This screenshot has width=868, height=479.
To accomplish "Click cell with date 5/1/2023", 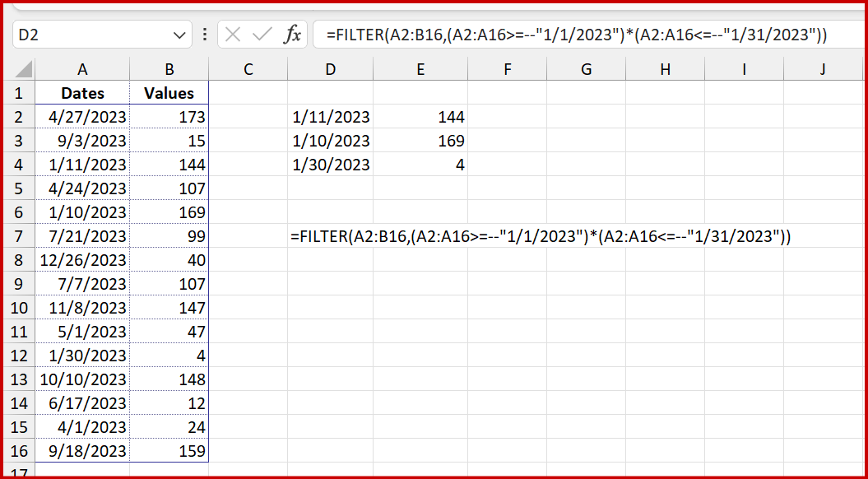I will click(x=82, y=331).
